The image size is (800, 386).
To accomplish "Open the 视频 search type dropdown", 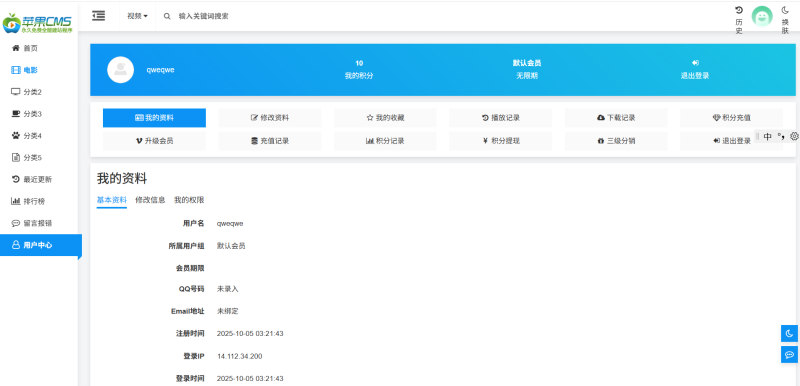I will [x=137, y=16].
